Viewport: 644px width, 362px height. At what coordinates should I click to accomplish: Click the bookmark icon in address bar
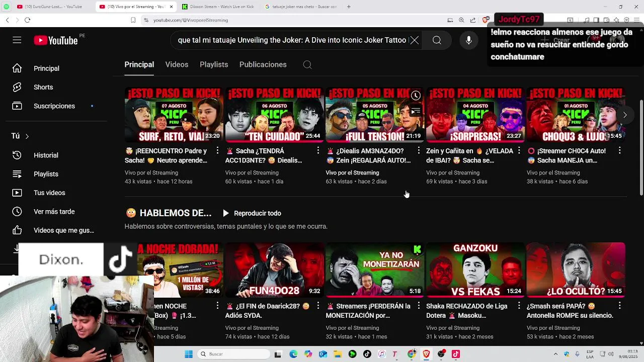[x=133, y=20]
